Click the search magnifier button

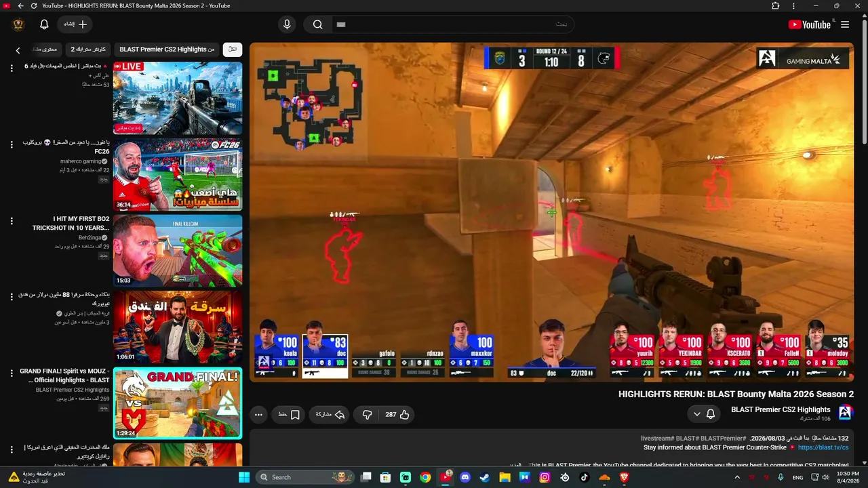tap(317, 24)
